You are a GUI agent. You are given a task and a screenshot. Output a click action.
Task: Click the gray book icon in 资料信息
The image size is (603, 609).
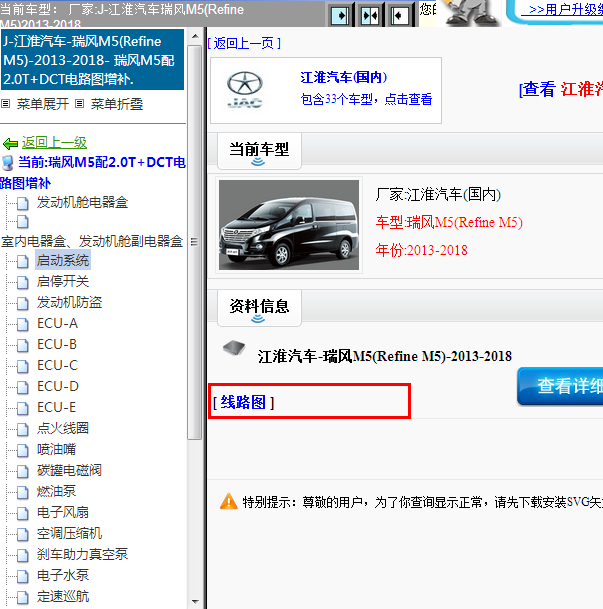coord(234,347)
